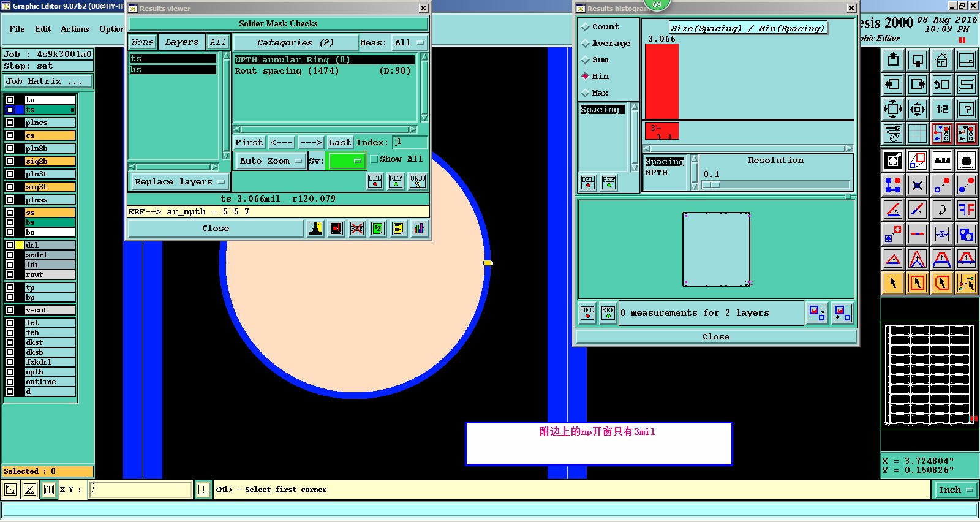
Task: Click the ruler measurement tool icon
Action: (942, 161)
